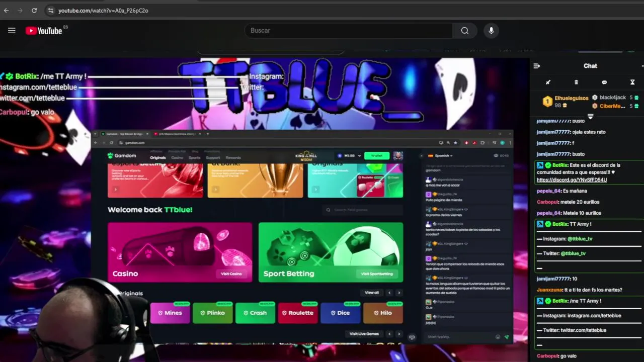Screen dimensions: 644x362
Task: Click Visit Casino button
Action: [x=231, y=274]
